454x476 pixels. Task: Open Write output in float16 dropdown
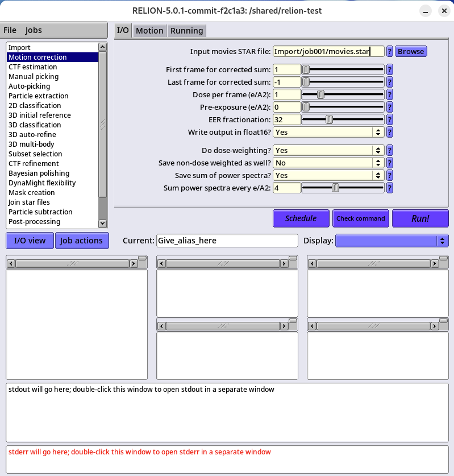328,132
